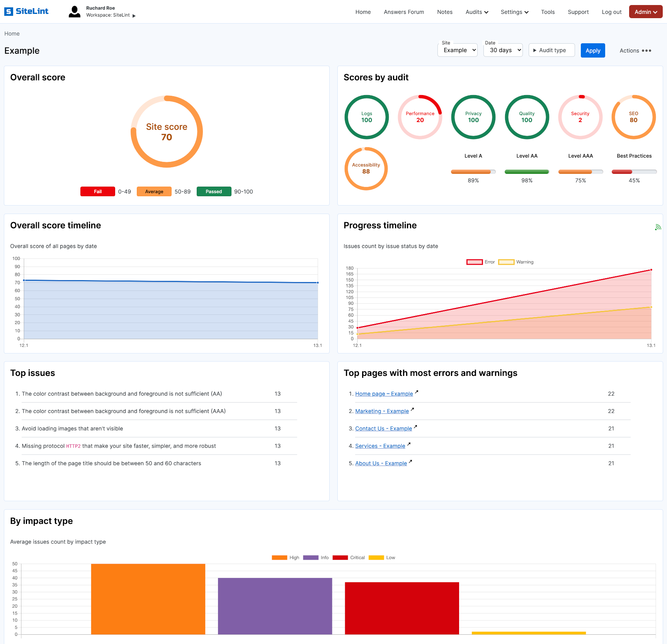Image resolution: width=667 pixels, height=644 pixels.
Task: Click the Fail legend badge
Action: (98, 192)
